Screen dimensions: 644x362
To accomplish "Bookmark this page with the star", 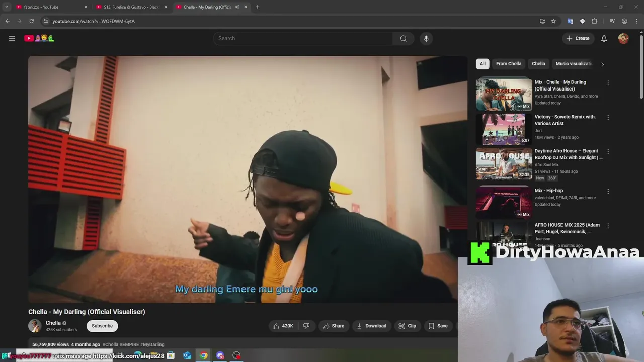I will 553,21.
